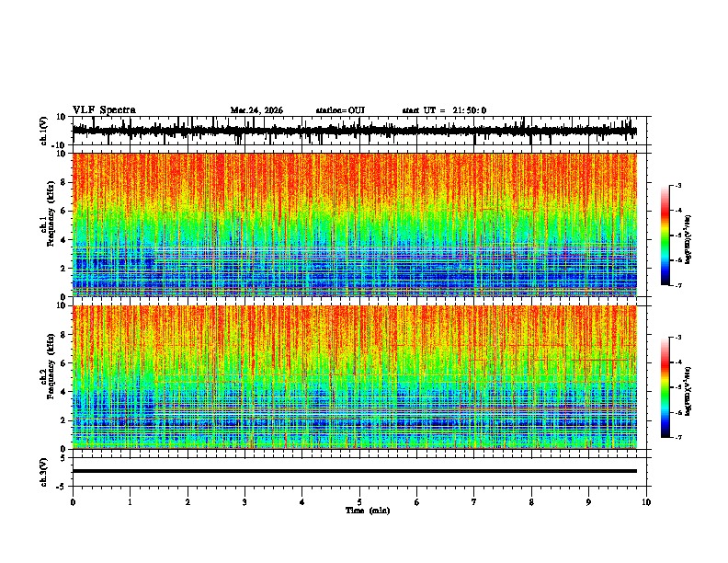This screenshot has height=563, width=728.
Task: Select the "start UT = 21:50:0" label
Action: click(x=444, y=110)
